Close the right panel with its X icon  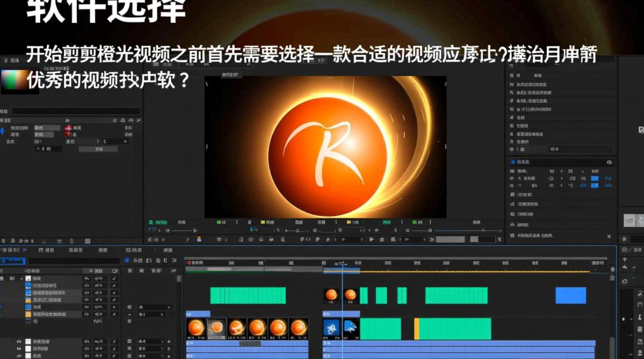coord(609,236)
